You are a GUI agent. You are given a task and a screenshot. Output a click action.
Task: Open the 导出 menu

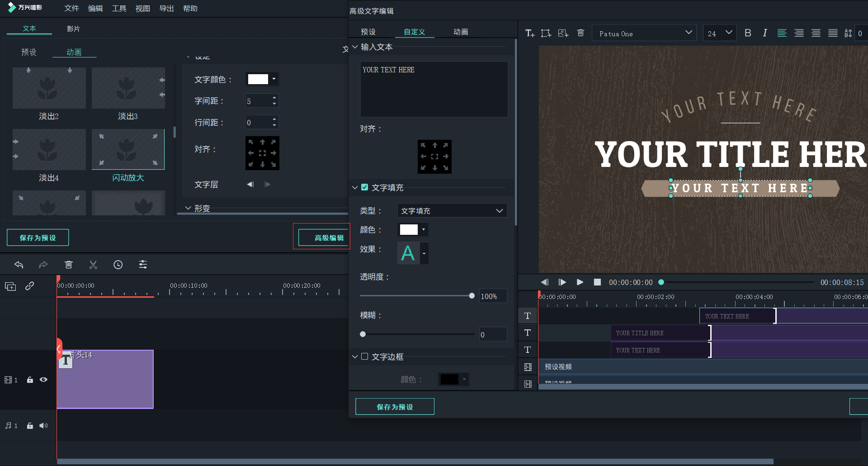click(166, 9)
